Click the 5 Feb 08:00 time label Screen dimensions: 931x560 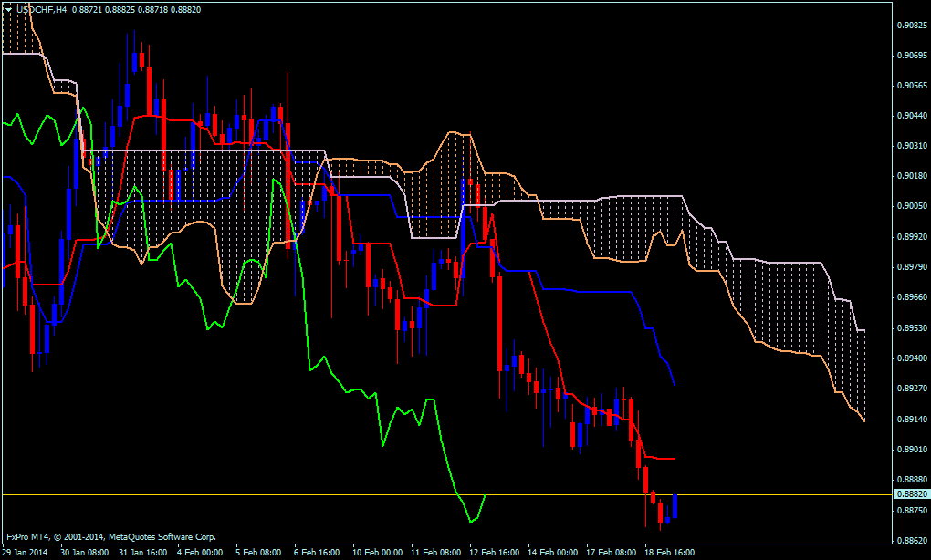point(258,553)
